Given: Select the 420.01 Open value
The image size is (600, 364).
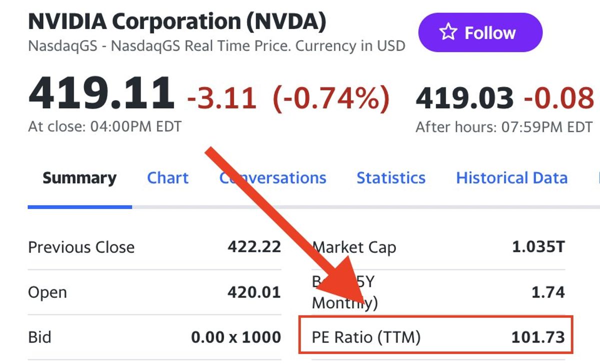Looking at the screenshot, I should [254, 292].
